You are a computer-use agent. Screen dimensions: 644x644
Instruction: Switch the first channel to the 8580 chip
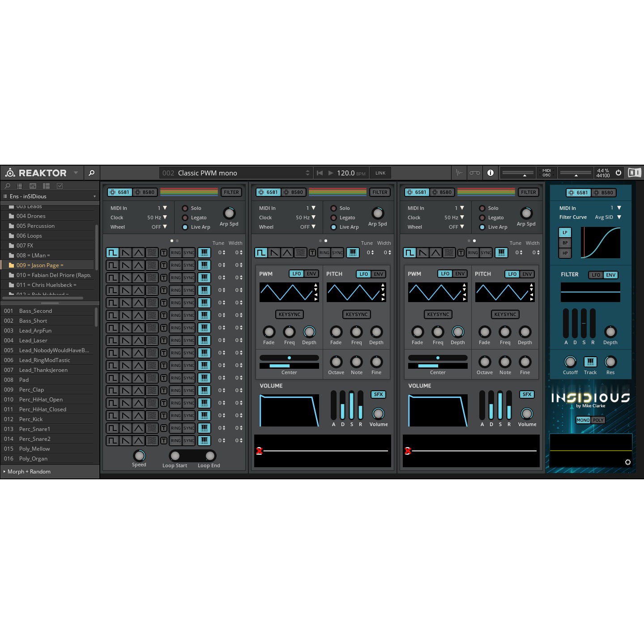tap(145, 192)
